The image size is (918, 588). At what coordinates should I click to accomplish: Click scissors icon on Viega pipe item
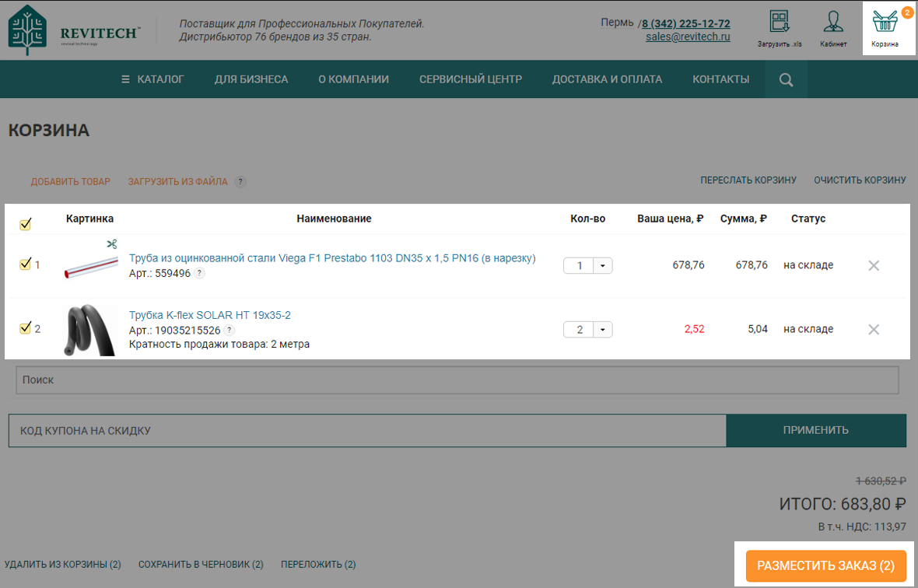112,244
